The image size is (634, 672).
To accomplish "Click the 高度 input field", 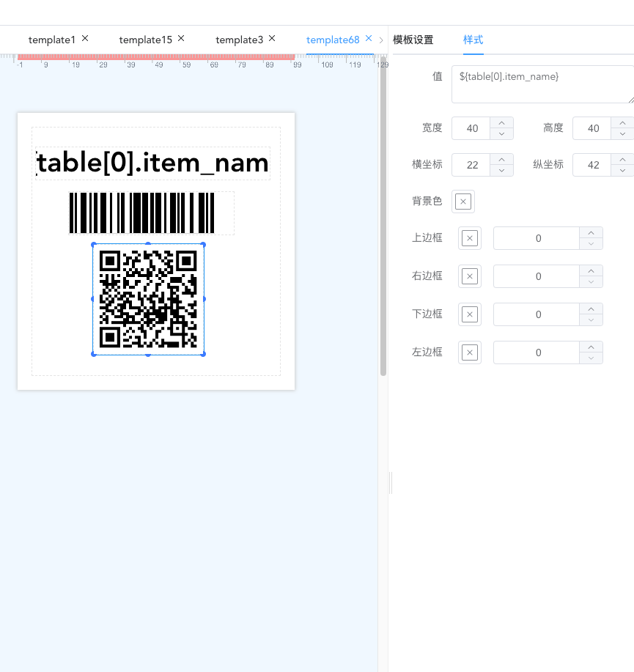I will tap(592, 128).
